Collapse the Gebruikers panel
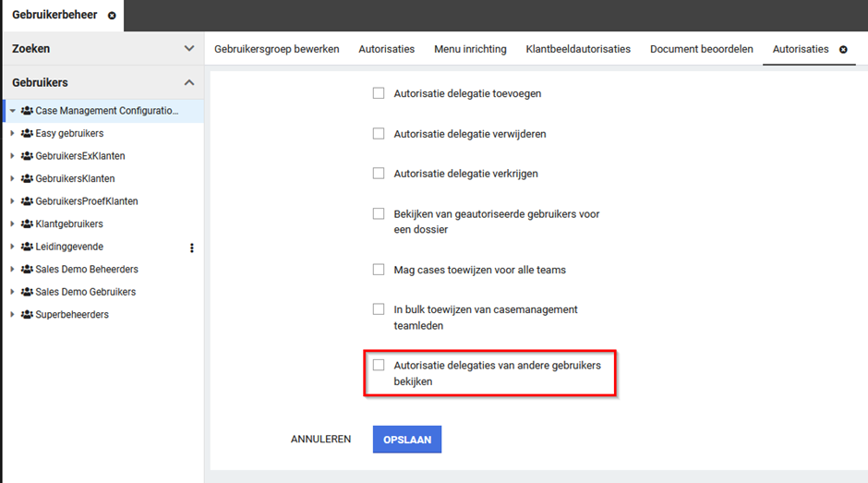 (189, 83)
